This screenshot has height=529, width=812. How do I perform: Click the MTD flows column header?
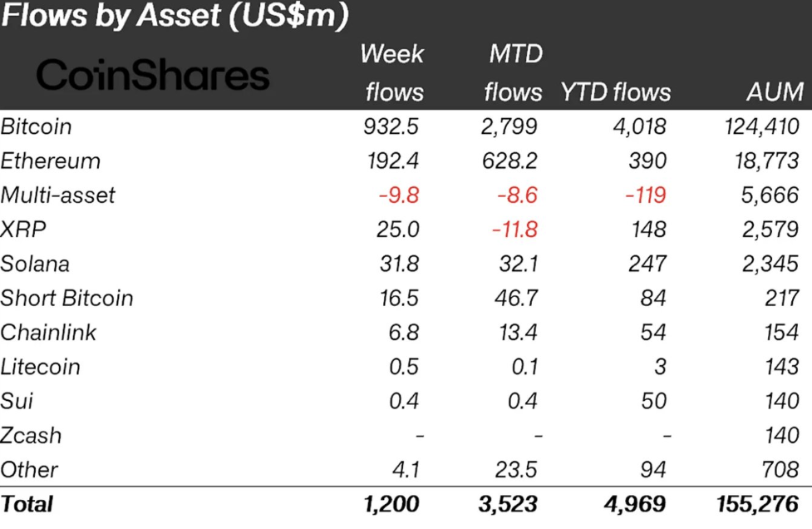pos(514,73)
